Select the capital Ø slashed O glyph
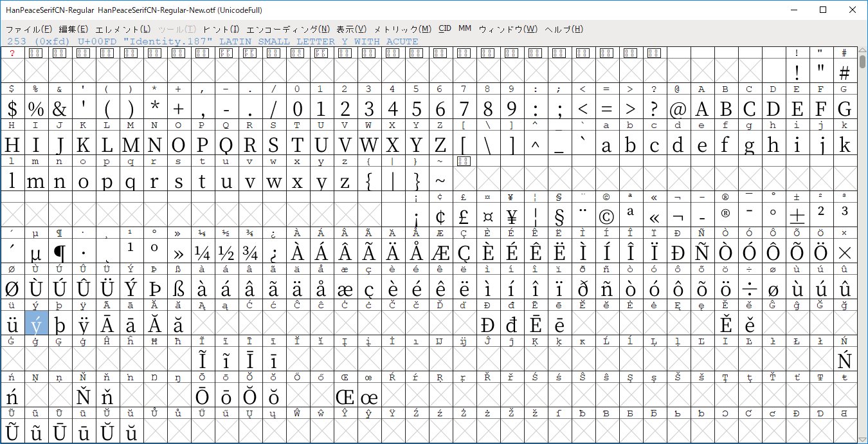The height and width of the screenshot is (444, 868). 12,288
